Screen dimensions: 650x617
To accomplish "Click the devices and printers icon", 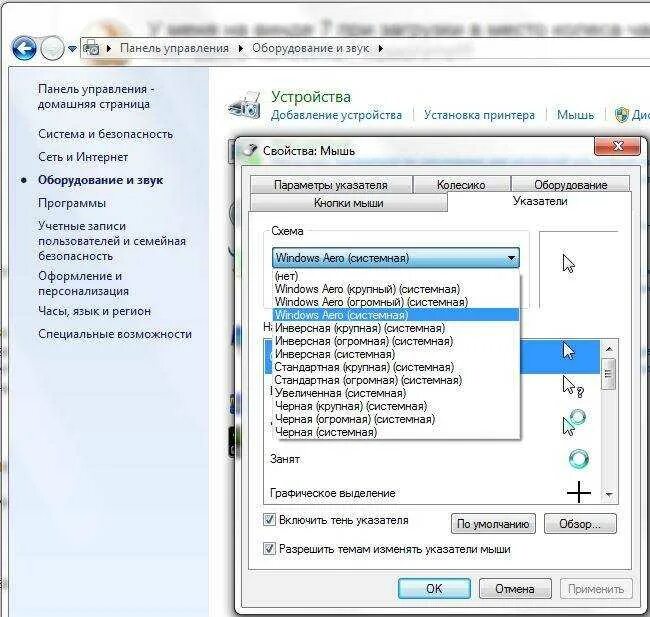I will click(245, 105).
